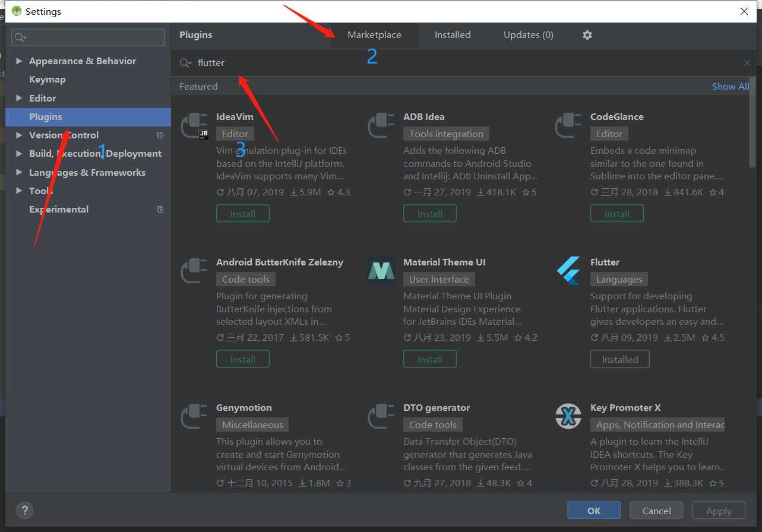Click Code tools tag under DTO generator
This screenshot has width=762, height=532.
pyautogui.click(x=433, y=425)
